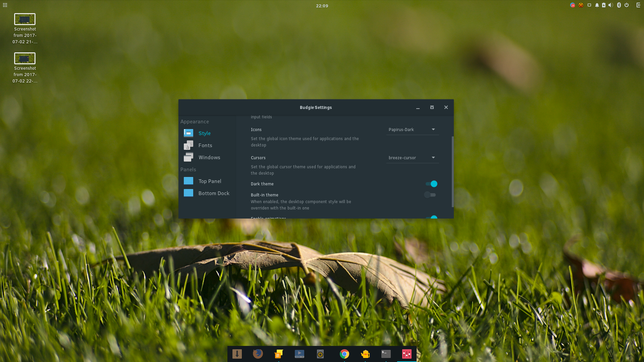Launch the download manager from dock
Image resolution: width=644 pixels, height=362 pixels.
(237, 354)
